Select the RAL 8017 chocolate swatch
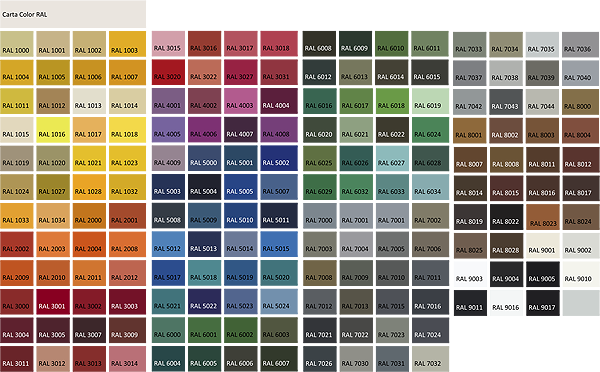This screenshot has width=600, height=372. [580, 188]
